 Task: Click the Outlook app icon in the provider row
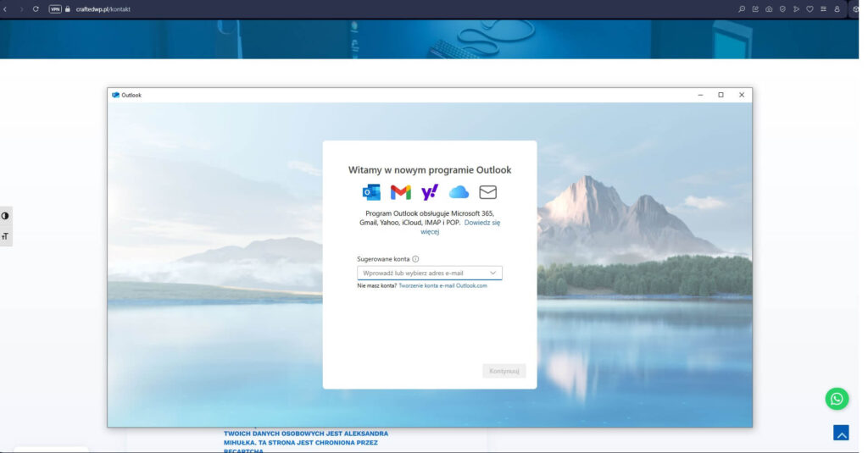(371, 192)
